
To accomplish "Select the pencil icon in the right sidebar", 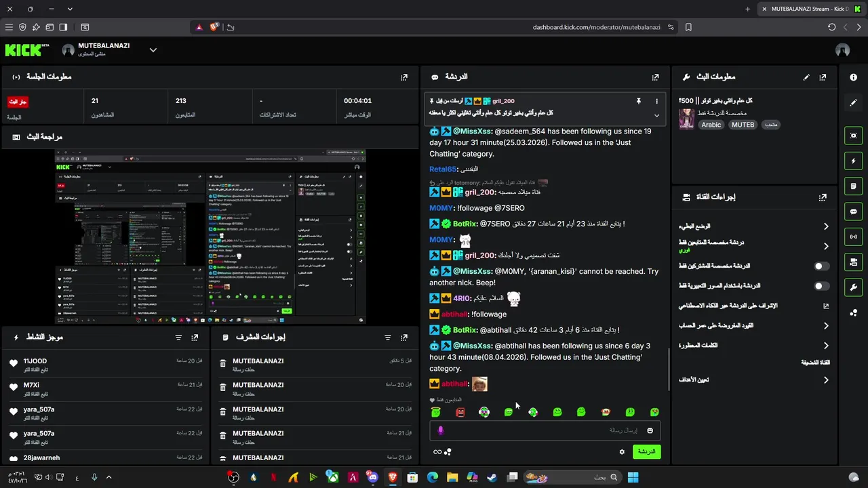I will click(853, 102).
